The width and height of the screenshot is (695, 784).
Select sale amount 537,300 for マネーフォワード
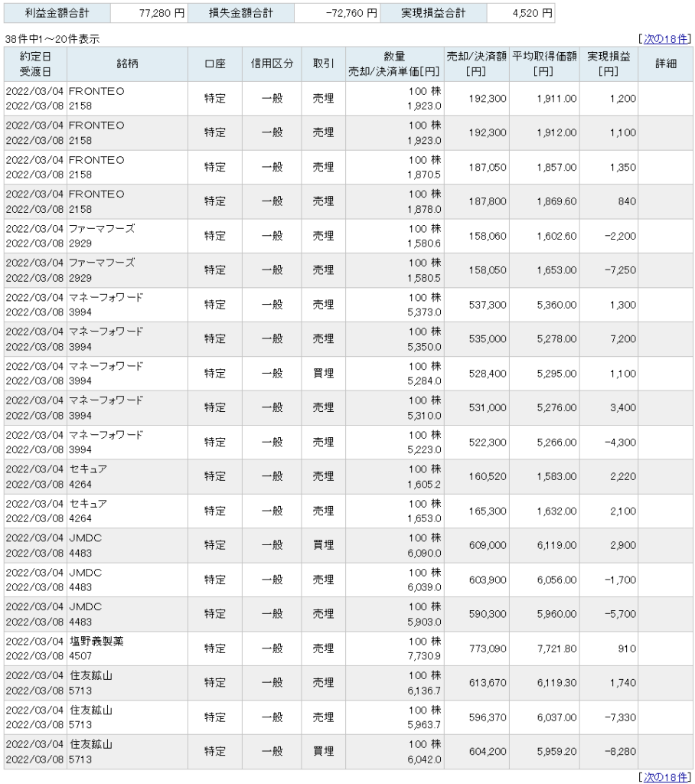click(488, 305)
